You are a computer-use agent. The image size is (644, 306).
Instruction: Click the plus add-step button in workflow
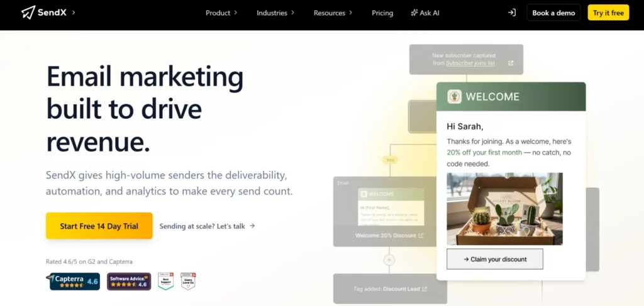click(389, 260)
